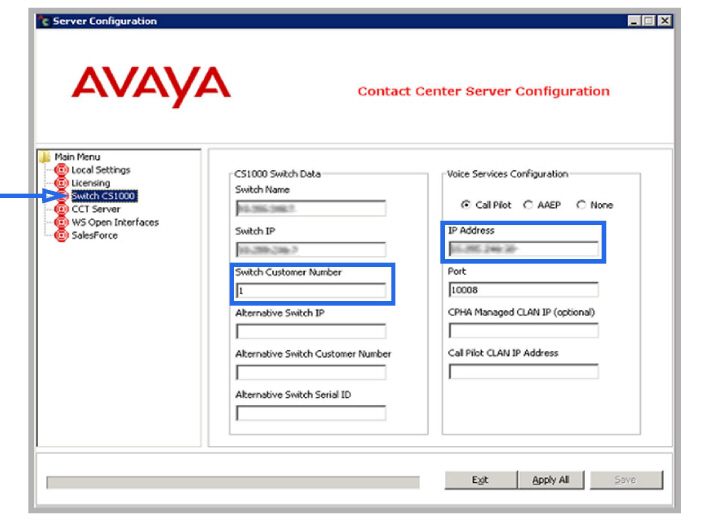
Task: Click the WS Open Interfaces red icon
Action: (x=61, y=223)
